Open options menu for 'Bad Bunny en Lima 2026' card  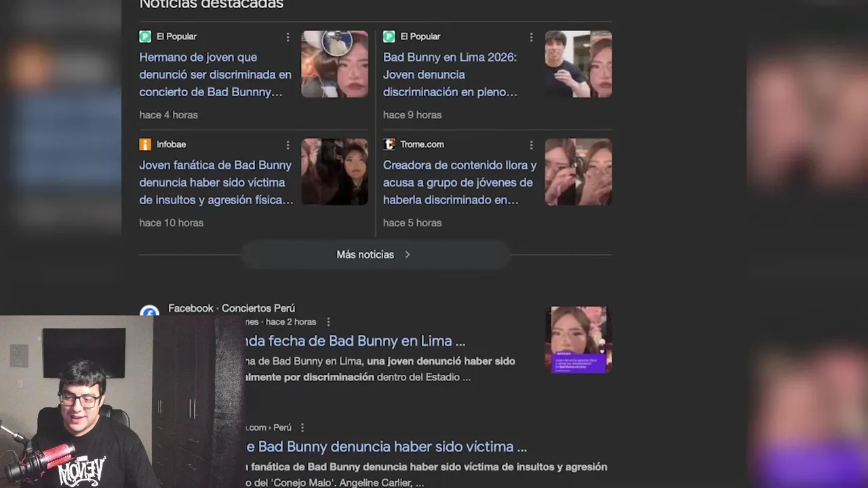531,37
